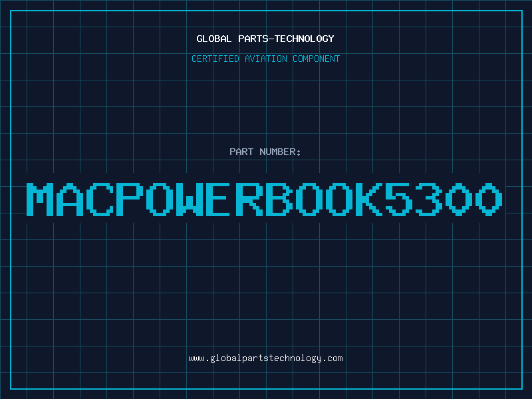
Task: Click the GLOBAL PARTS-TECHNOLOGY heading
Action: 265,39
